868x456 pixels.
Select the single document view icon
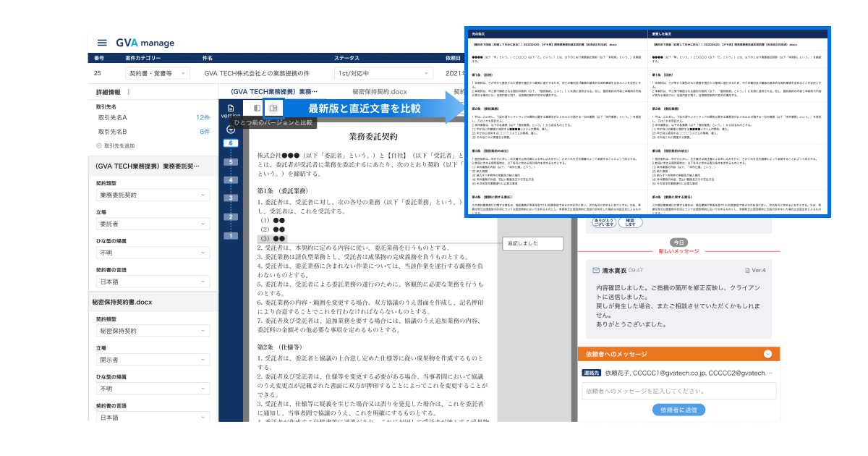257,108
